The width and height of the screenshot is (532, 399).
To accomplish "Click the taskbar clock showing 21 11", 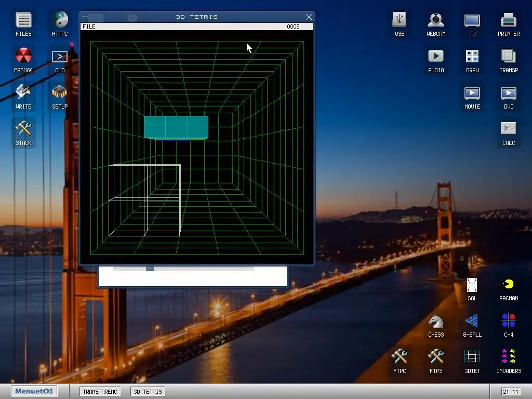I will pyautogui.click(x=511, y=392).
